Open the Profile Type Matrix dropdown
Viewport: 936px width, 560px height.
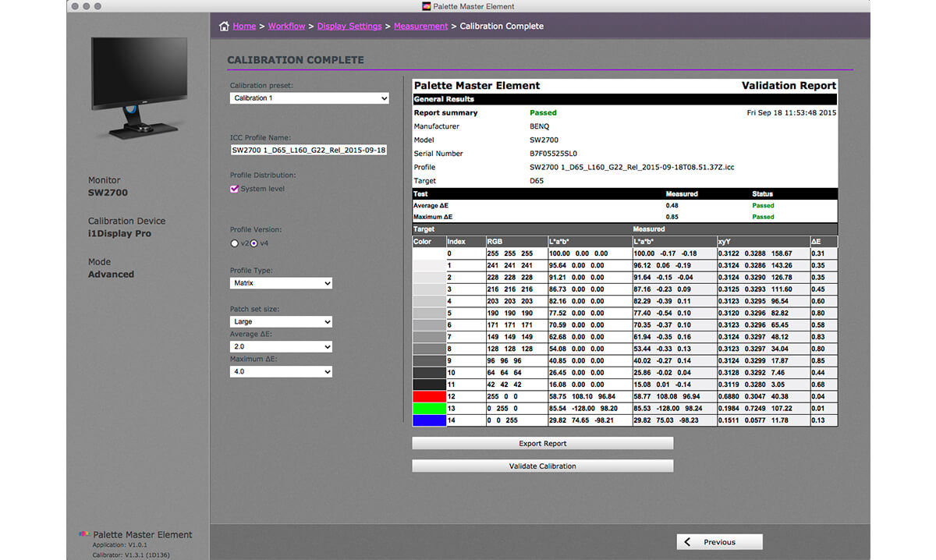click(281, 283)
